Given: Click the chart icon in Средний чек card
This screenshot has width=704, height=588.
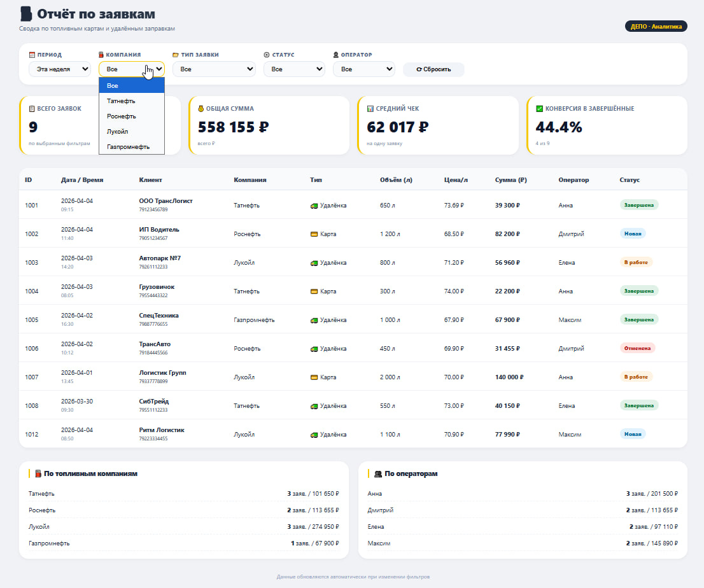Looking at the screenshot, I should click(x=370, y=109).
